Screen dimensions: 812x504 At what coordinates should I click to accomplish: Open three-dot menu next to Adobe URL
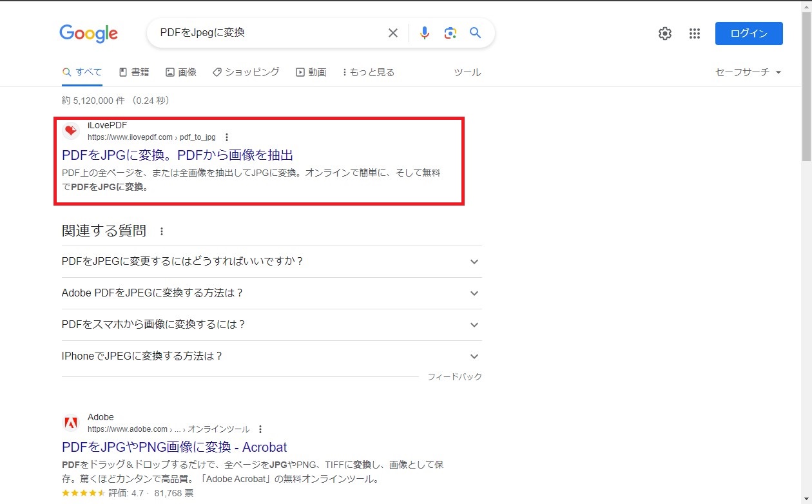pyautogui.click(x=260, y=429)
